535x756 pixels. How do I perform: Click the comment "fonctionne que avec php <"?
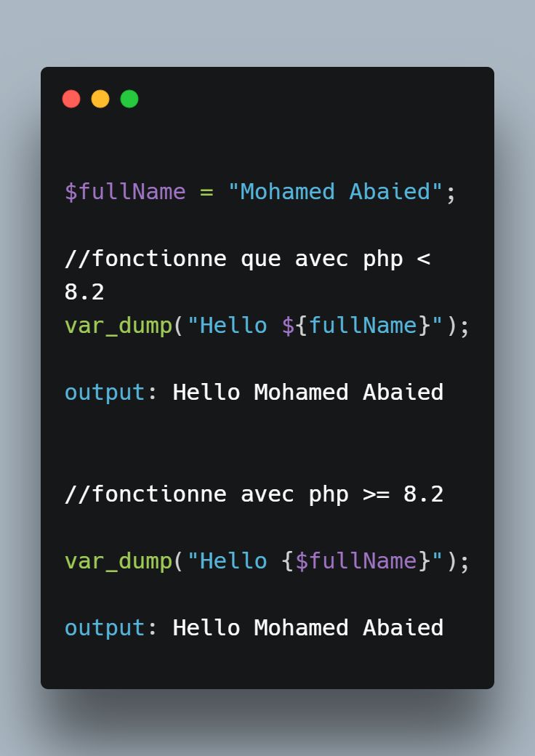point(247,260)
